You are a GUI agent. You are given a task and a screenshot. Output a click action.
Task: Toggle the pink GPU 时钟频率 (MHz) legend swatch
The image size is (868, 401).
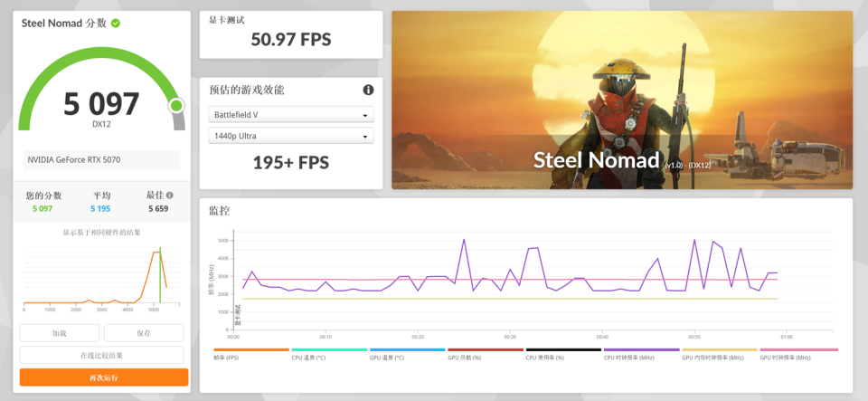point(798,349)
